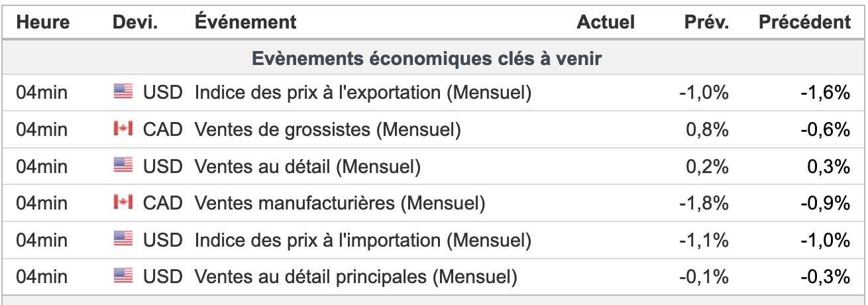Open Indice des prix à l'exportation event

click(x=362, y=93)
